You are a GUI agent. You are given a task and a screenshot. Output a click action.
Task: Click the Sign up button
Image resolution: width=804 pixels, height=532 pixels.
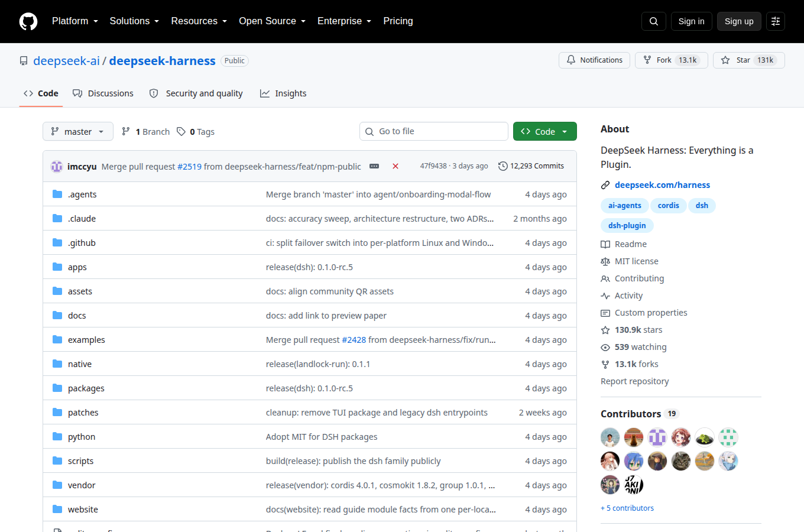[x=739, y=21]
